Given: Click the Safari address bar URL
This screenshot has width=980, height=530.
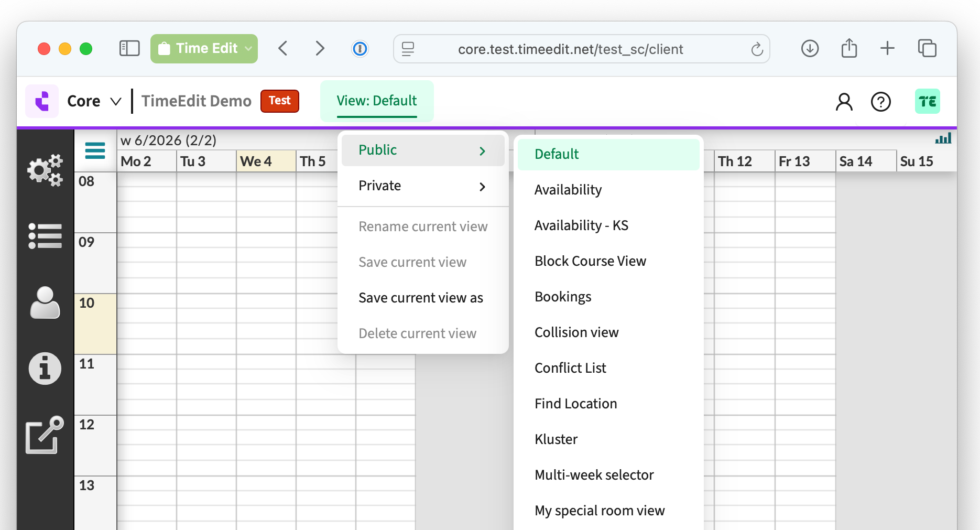Looking at the screenshot, I should point(570,49).
